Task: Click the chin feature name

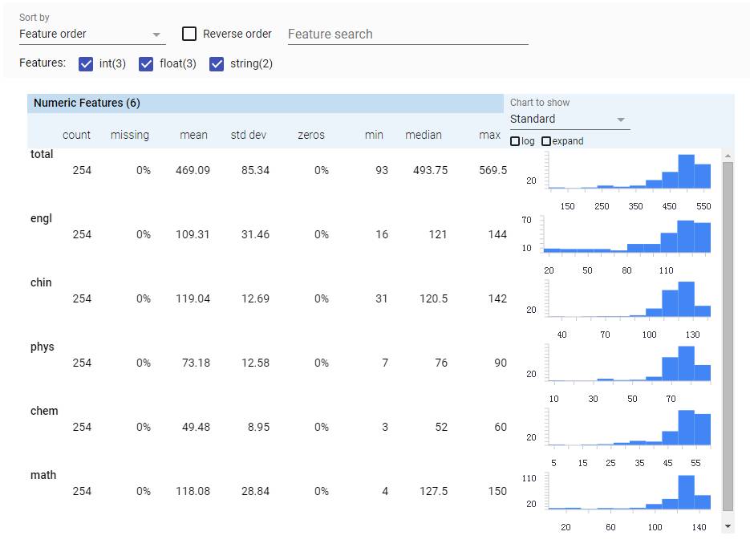Action: click(41, 282)
